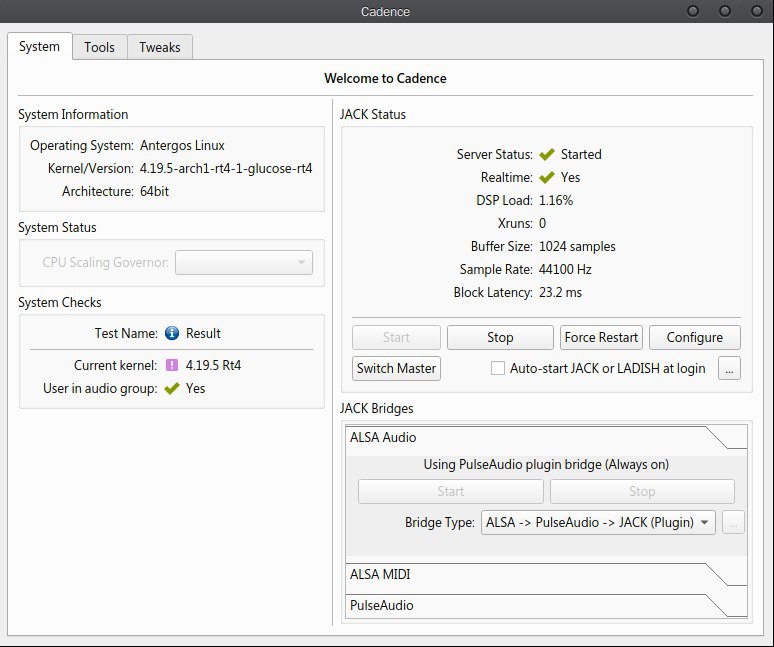
Task: Click the Started server status text
Action: 581,154
